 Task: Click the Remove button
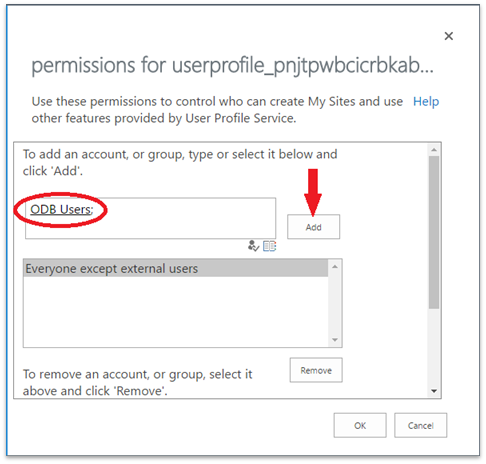pos(316,370)
